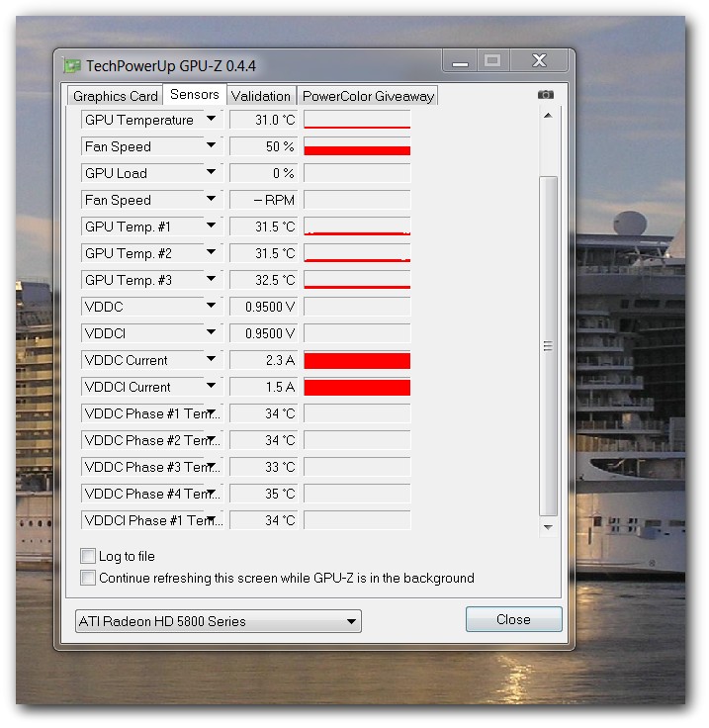Screen dimensions: 709x728
Task: Click the 50 % fan speed value
Action: tap(264, 146)
